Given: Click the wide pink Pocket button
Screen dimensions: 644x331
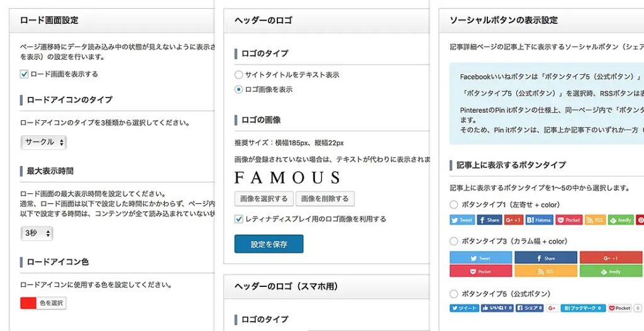Looking at the screenshot, I should 481,271.
